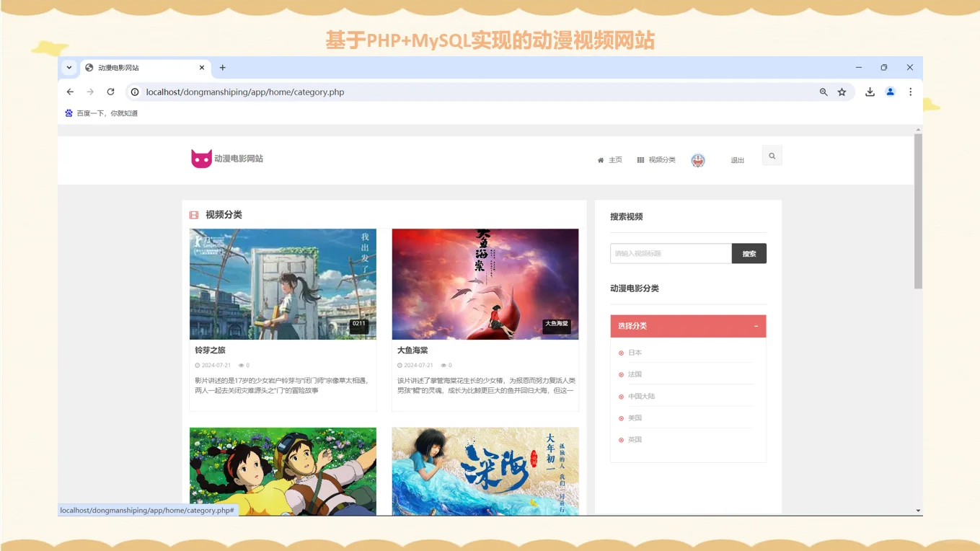
Task: Click inside the 请输入视频标题 input field
Action: [671, 253]
